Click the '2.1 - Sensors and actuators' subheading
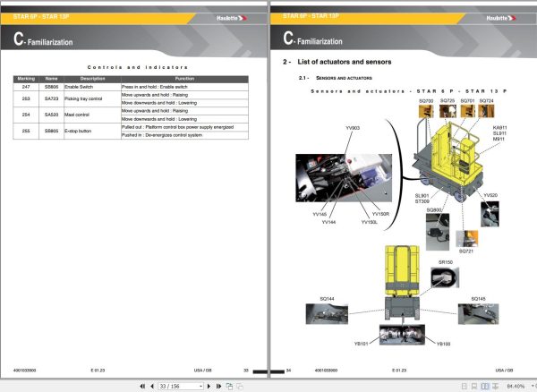This screenshot has width=537, height=392. tap(336, 78)
